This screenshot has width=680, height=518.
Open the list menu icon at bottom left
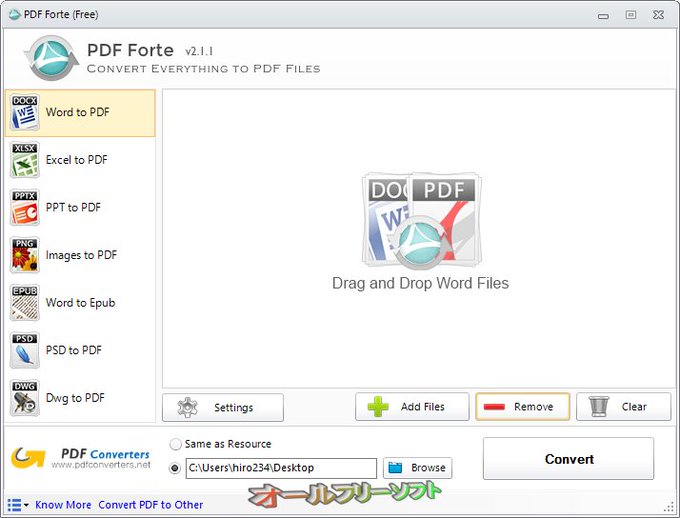pos(18,505)
